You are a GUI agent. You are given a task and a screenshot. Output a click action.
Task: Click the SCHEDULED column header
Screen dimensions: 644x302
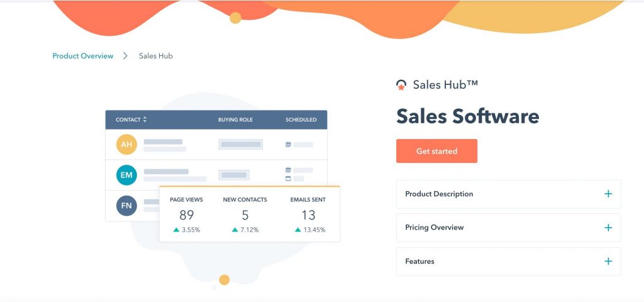tap(301, 120)
